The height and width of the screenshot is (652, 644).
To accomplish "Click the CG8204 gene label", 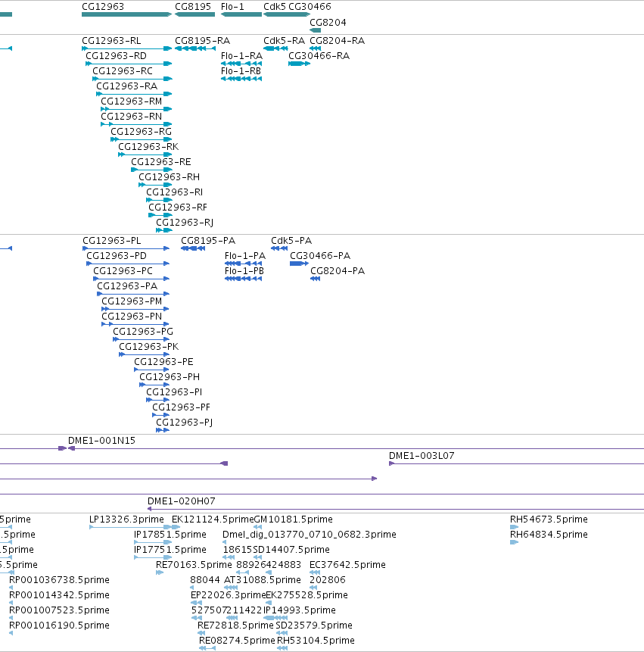I will [328, 23].
